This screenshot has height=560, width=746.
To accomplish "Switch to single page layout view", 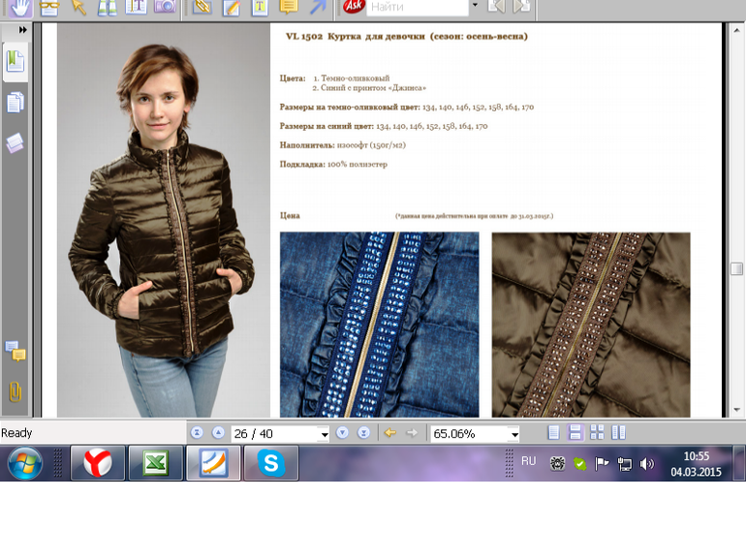I will (x=553, y=433).
